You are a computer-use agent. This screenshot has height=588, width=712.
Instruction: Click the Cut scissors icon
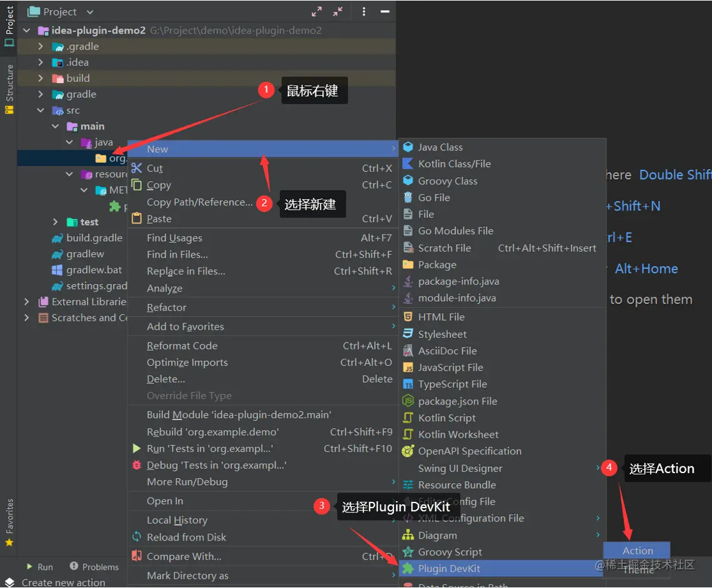click(137, 168)
